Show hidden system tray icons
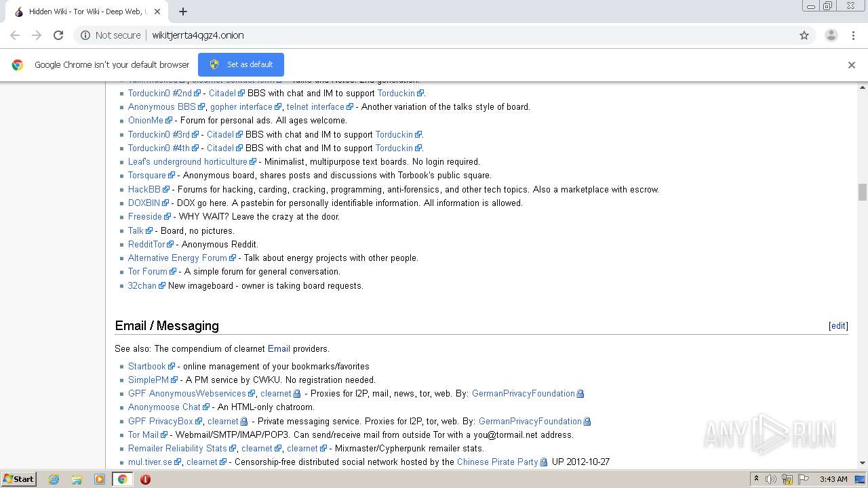 click(757, 479)
